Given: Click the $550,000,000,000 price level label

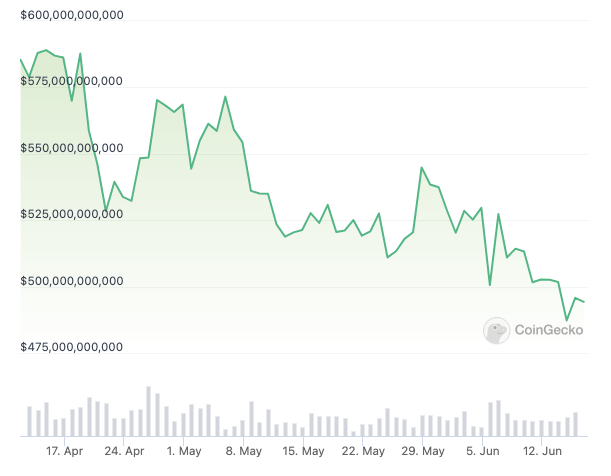Looking at the screenshot, I should 72,148.
